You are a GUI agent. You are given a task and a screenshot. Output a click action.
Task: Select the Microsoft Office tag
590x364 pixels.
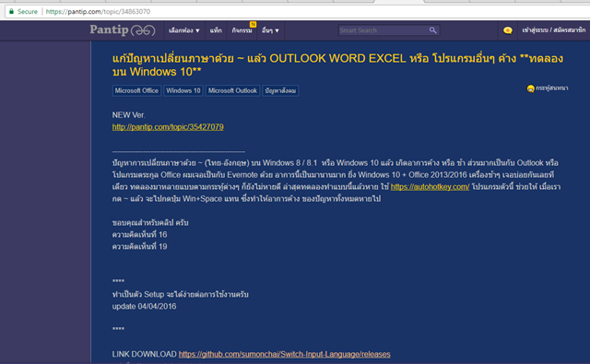(136, 90)
